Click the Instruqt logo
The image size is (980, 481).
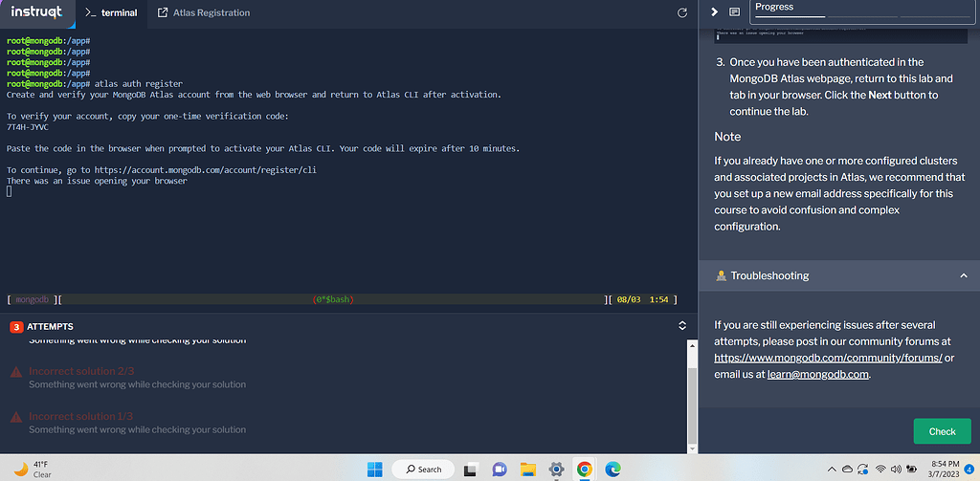point(36,12)
